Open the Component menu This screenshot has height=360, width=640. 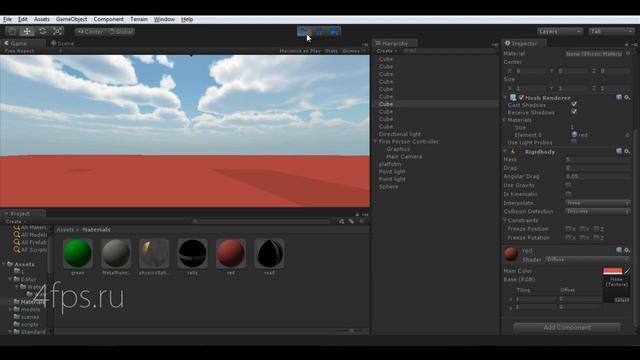[108, 19]
